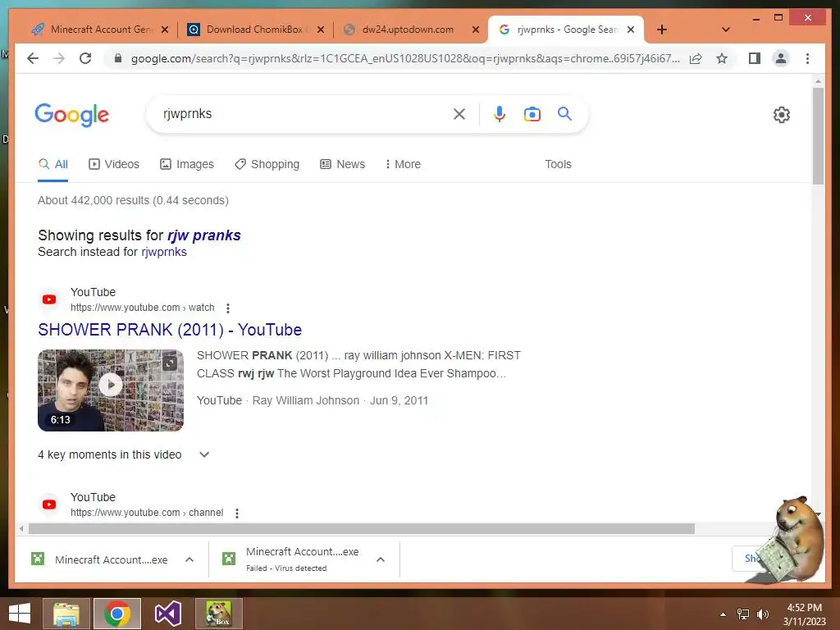
Task: Clear the Google search box text
Action: [459, 113]
